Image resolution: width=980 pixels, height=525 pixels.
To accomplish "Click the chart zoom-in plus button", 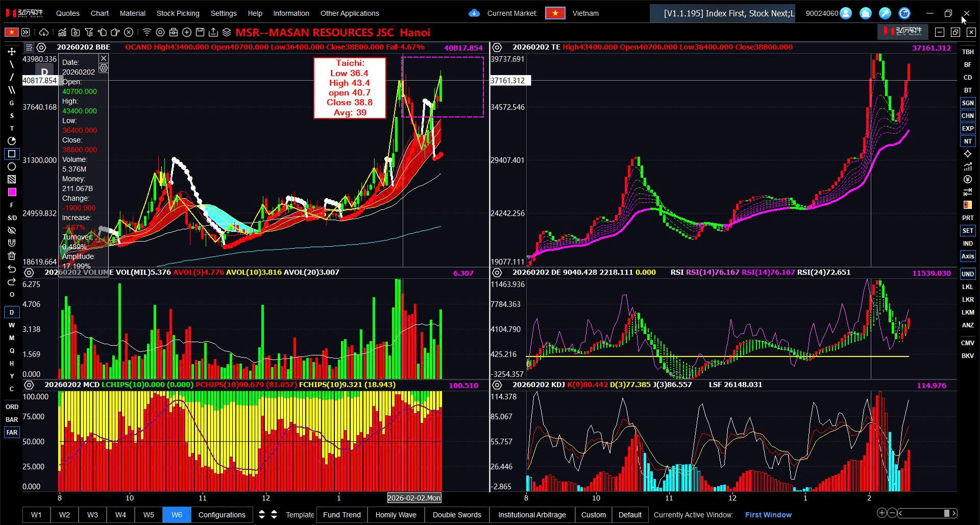I will pyautogui.click(x=881, y=513).
